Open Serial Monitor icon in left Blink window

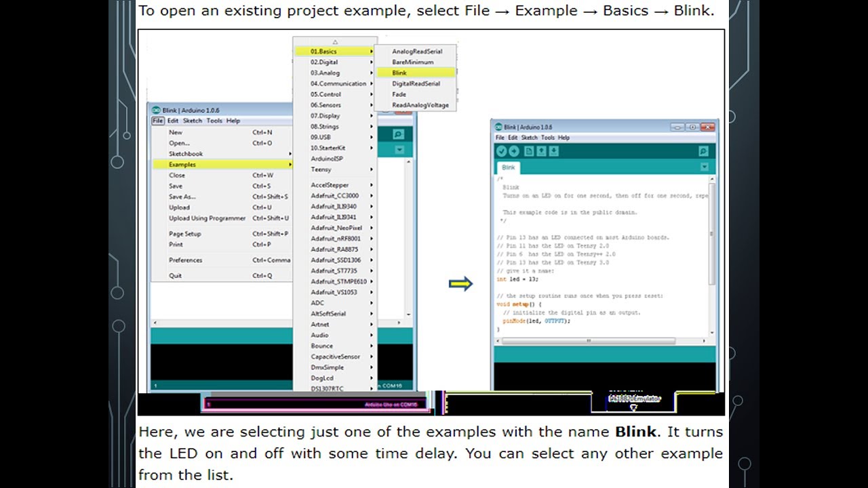[x=398, y=134]
